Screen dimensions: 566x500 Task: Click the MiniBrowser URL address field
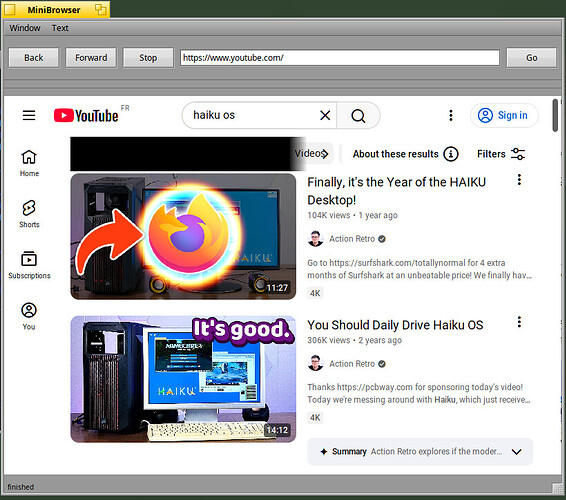340,58
